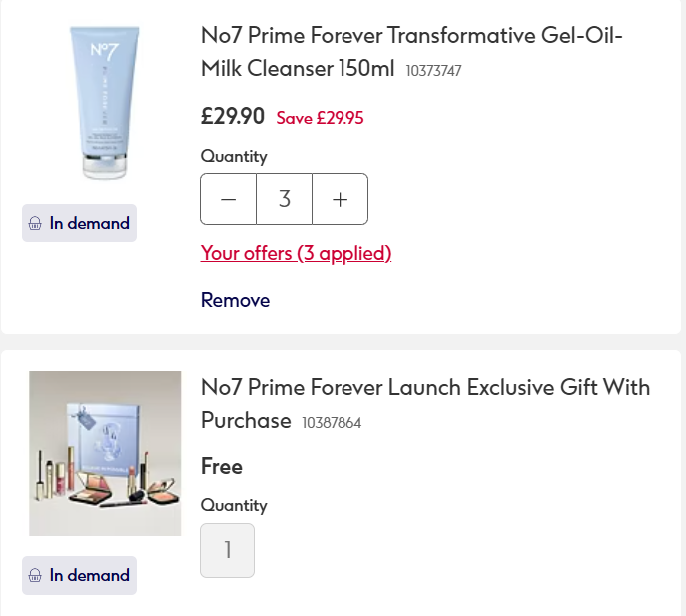Click the product code 10373747
This screenshot has height=616, width=686.
[433, 71]
